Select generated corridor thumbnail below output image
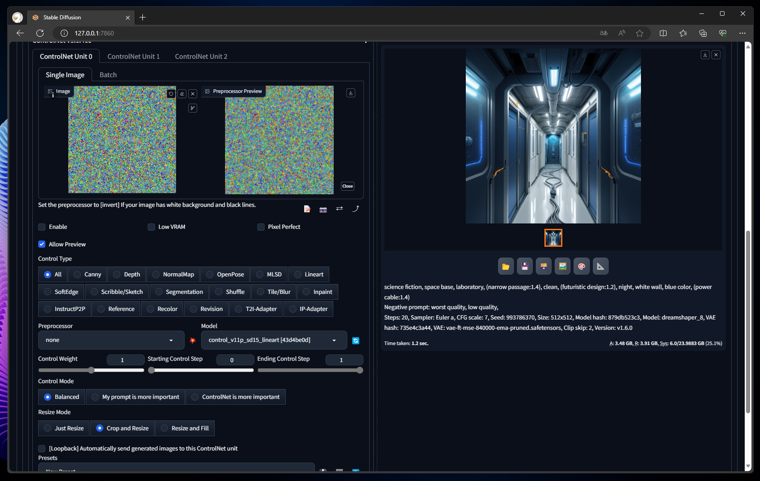The image size is (760, 481). (553, 238)
